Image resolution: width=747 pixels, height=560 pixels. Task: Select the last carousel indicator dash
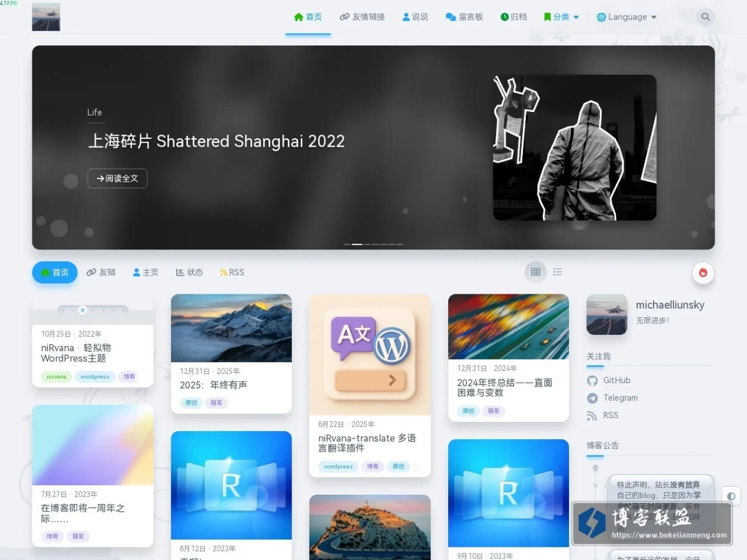400,245
